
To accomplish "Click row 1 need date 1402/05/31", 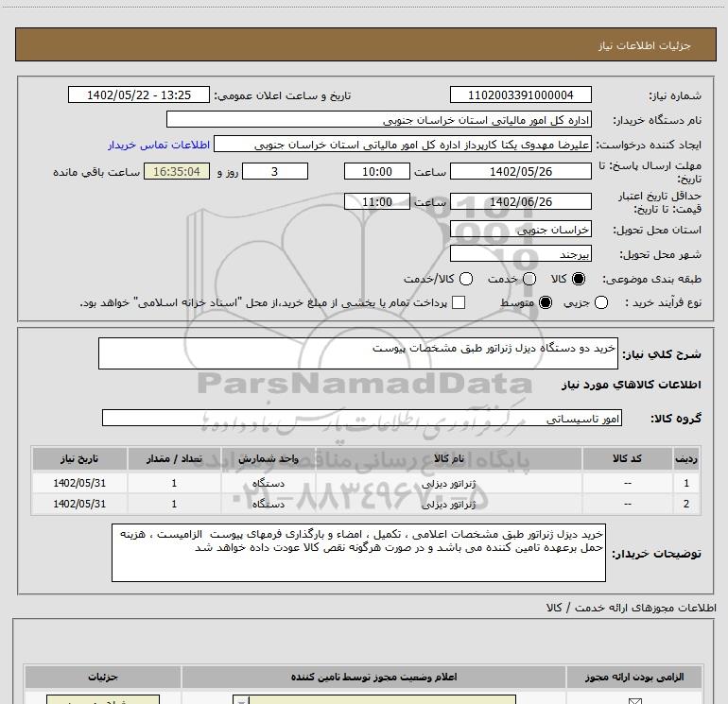I will [79, 483].
